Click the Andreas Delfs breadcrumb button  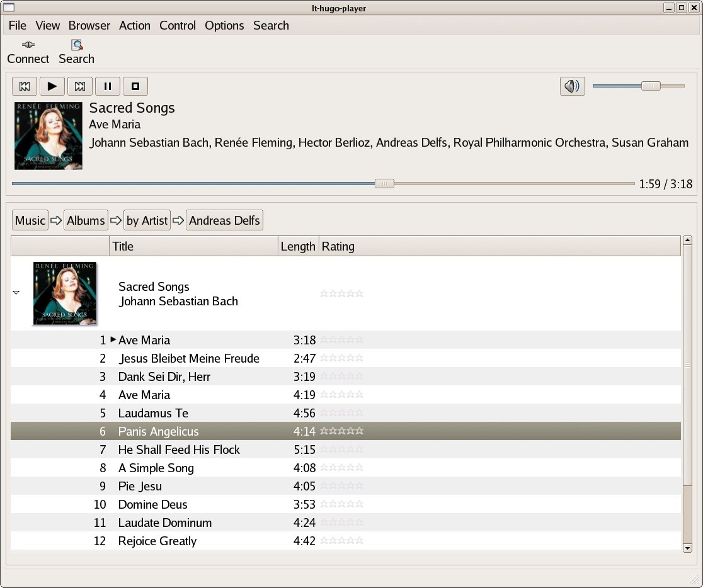224,220
